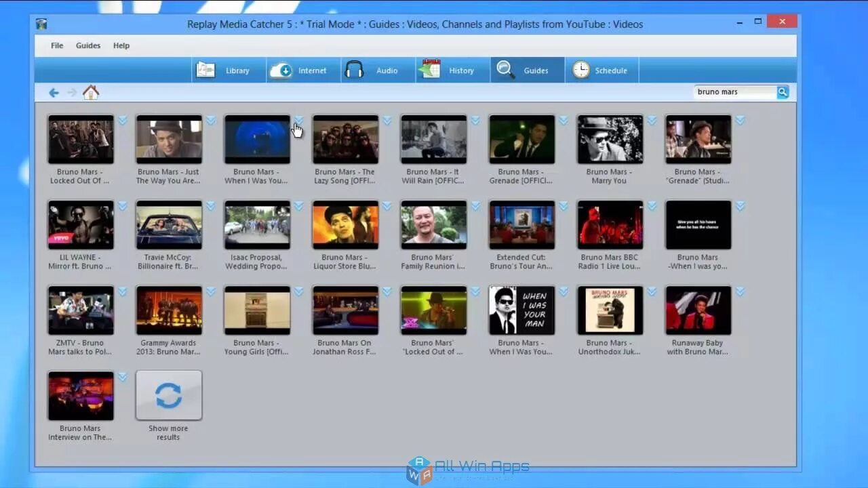This screenshot has width=868, height=488.
Task: Open the Schedule tab
Action: pos(601,70)
